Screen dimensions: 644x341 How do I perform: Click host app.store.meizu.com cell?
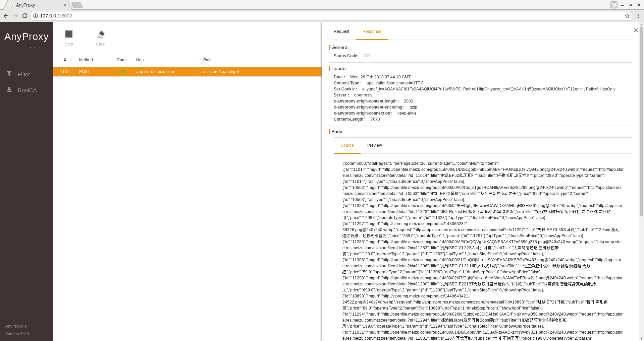[x=155, y=72]
